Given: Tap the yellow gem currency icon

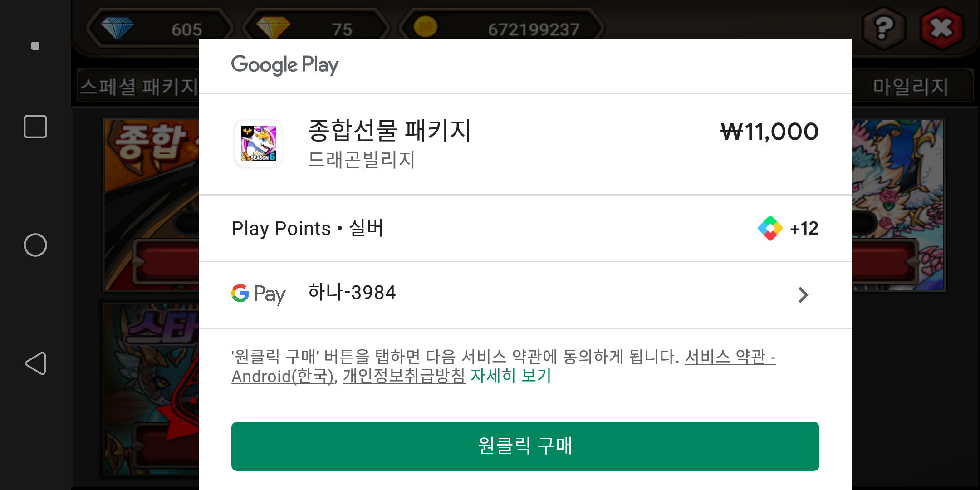Looking at the screenshot, I should click(x=273, y=28).
